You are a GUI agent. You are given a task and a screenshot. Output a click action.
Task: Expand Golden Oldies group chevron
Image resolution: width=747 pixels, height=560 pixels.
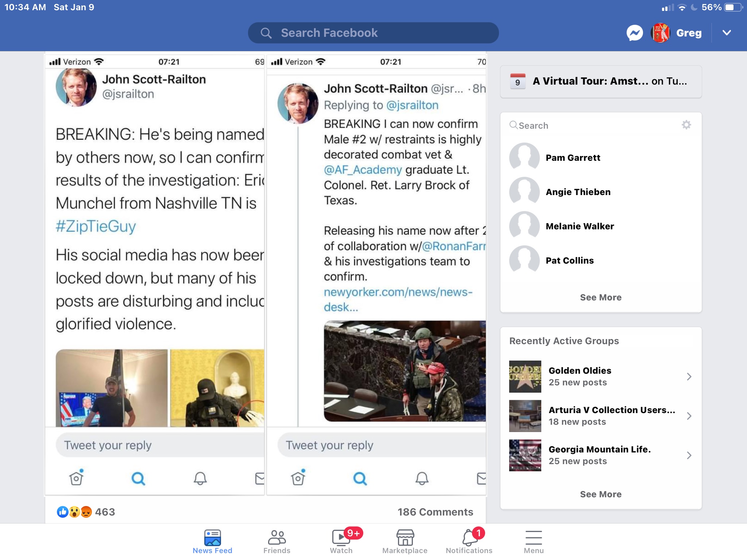[689, 377]
